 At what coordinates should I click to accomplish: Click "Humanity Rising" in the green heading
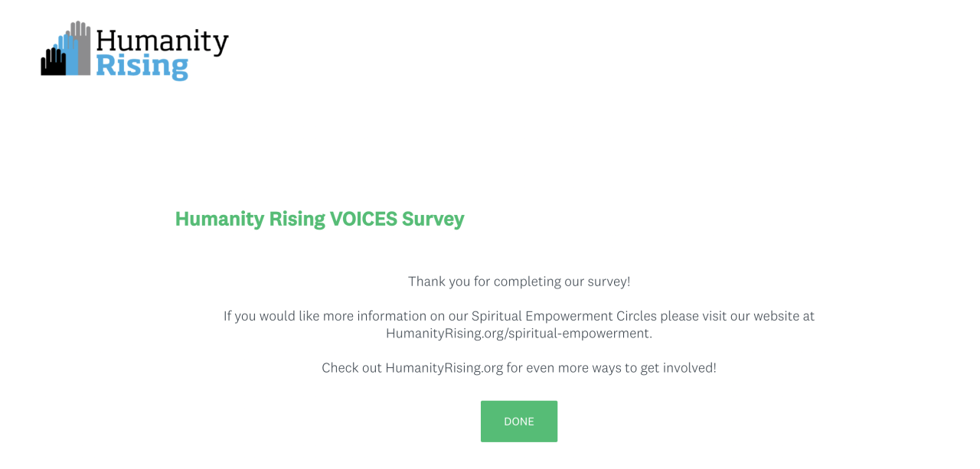click(x=250, y=219)
